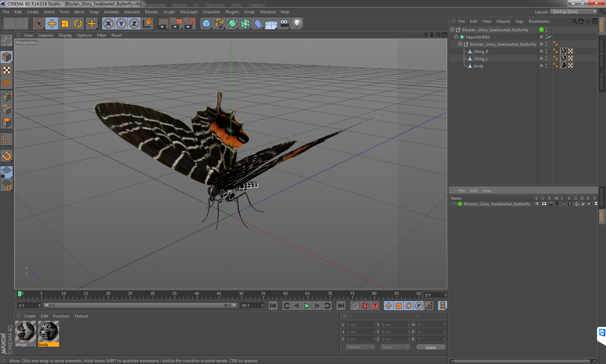
Task: Select Polygons mode in left sidebar
Action: tap(6, 123)
